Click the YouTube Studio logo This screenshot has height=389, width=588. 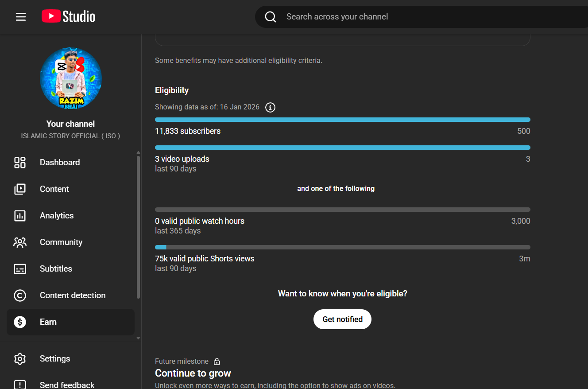(69, 17)
